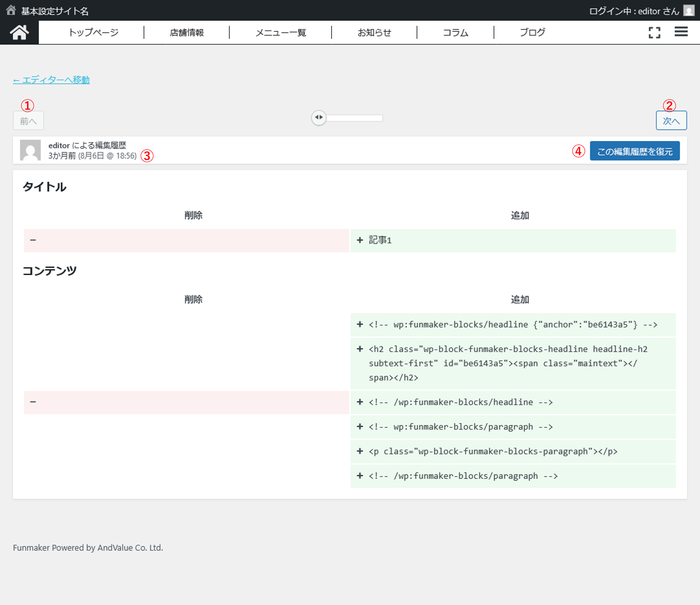Toggle fullscreen mode icon

click(x=654, y=32)
